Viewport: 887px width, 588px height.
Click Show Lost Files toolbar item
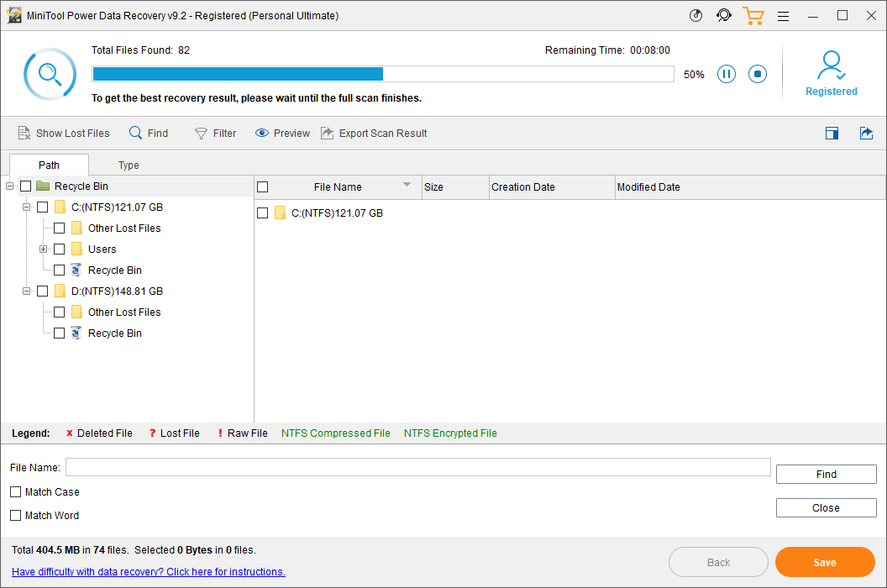(63, 133)
